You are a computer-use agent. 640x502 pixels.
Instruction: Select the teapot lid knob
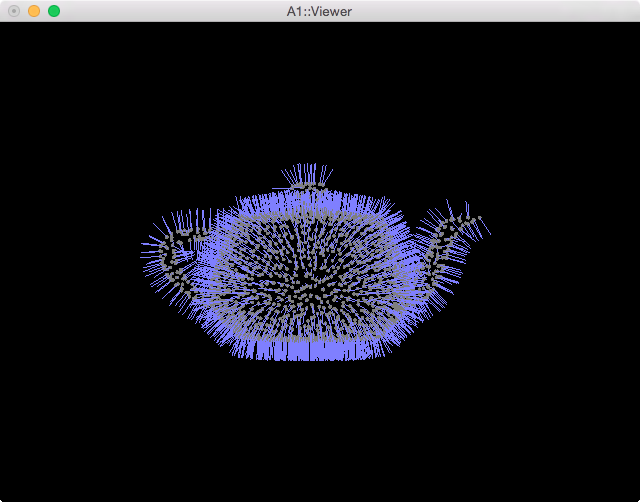pos(306,181)
